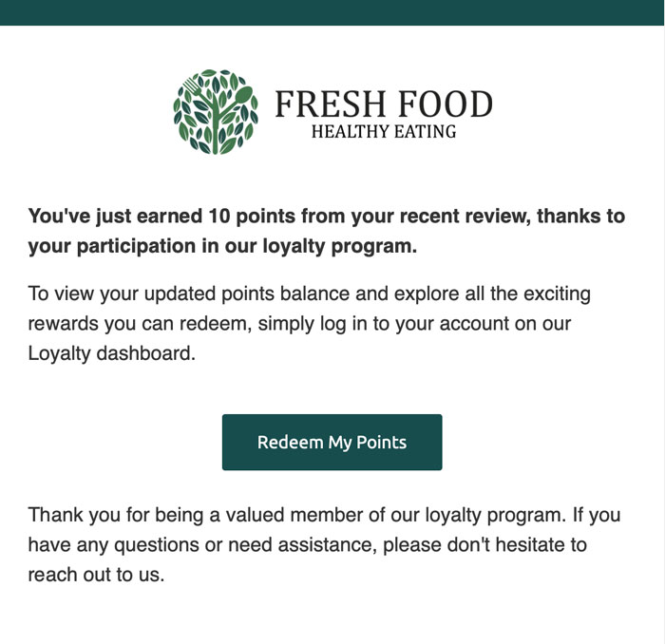Click the "questions or need assistance" phrase

click(x=245, y=545)
